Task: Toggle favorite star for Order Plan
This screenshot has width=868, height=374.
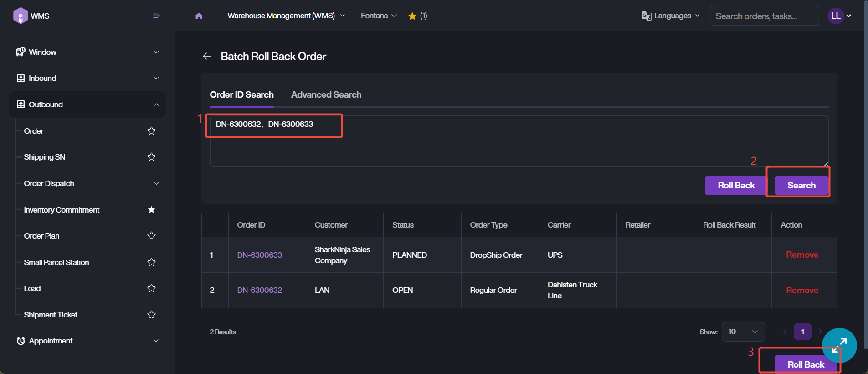Action: (151, 236)
